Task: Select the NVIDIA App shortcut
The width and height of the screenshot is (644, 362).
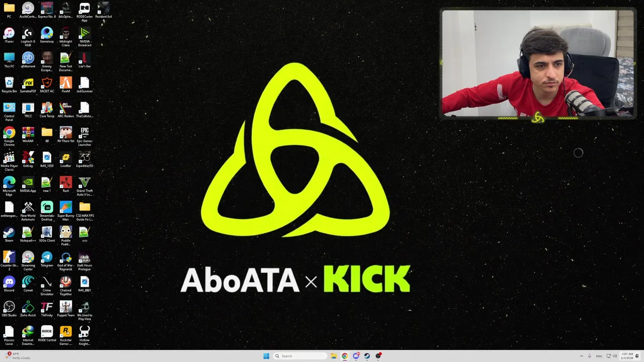Action: [28, 185]
